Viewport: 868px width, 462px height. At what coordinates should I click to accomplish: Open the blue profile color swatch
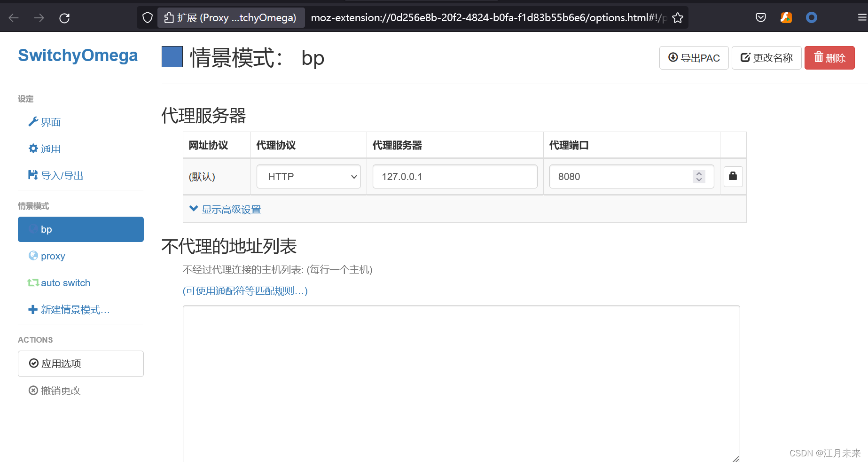172,57
